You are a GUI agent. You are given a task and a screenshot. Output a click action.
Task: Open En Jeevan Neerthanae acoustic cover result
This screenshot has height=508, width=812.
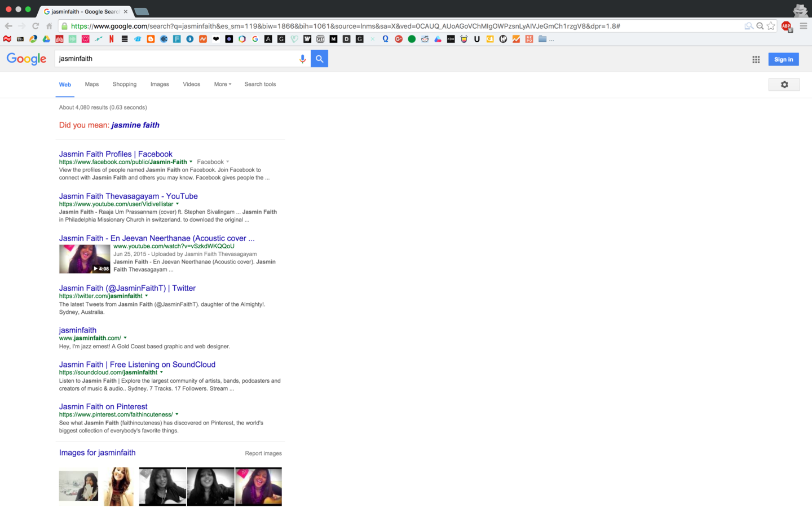click(x=157, y=238)
